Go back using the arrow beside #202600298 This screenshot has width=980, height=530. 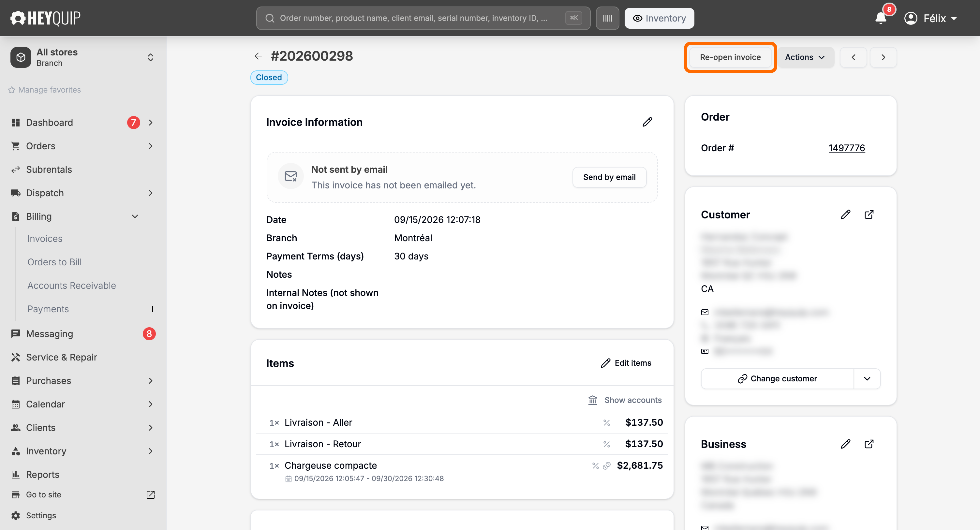point(258,56)
